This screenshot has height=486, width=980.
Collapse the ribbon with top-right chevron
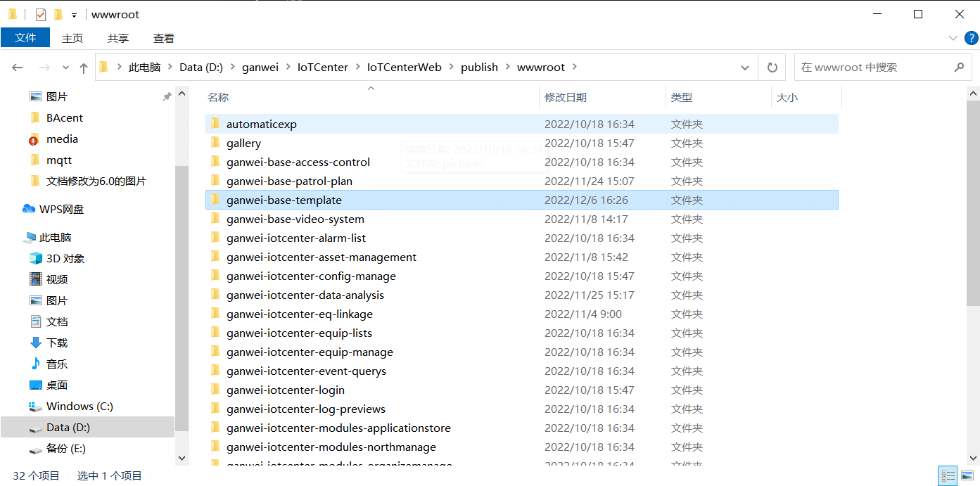point(953,38)
